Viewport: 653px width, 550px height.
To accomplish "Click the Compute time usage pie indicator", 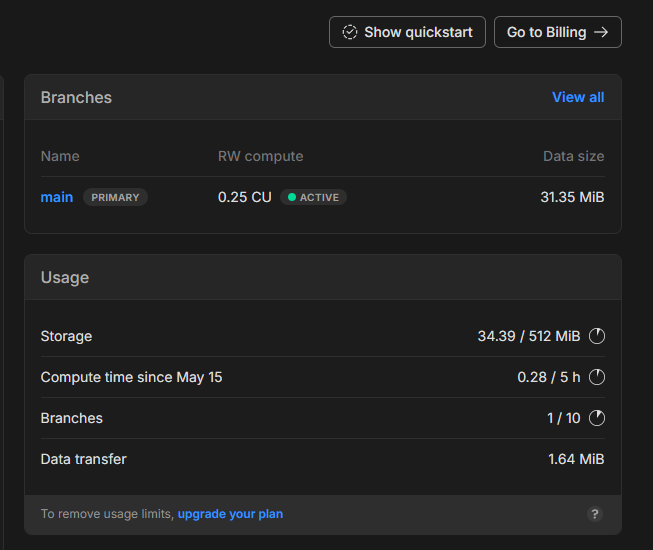I will 597,377.
